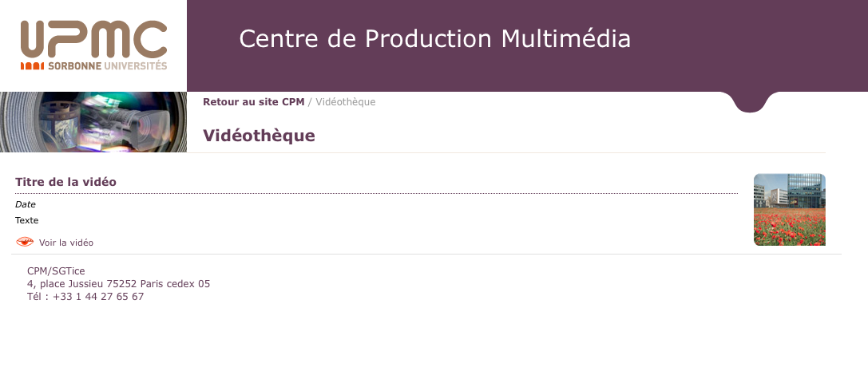This screenshot has width=868, height=367.
Task: Click the breadcrumb slash separator
Action: pos(310,101)
